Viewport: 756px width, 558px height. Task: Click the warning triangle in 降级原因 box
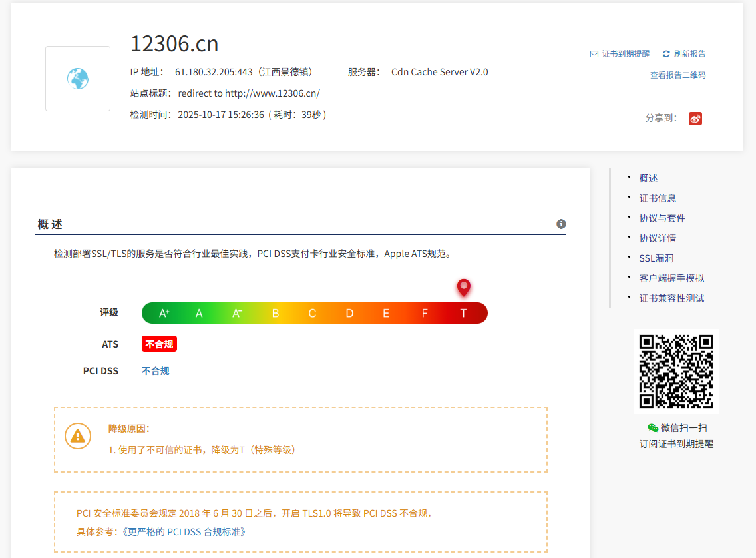[78, 436]
